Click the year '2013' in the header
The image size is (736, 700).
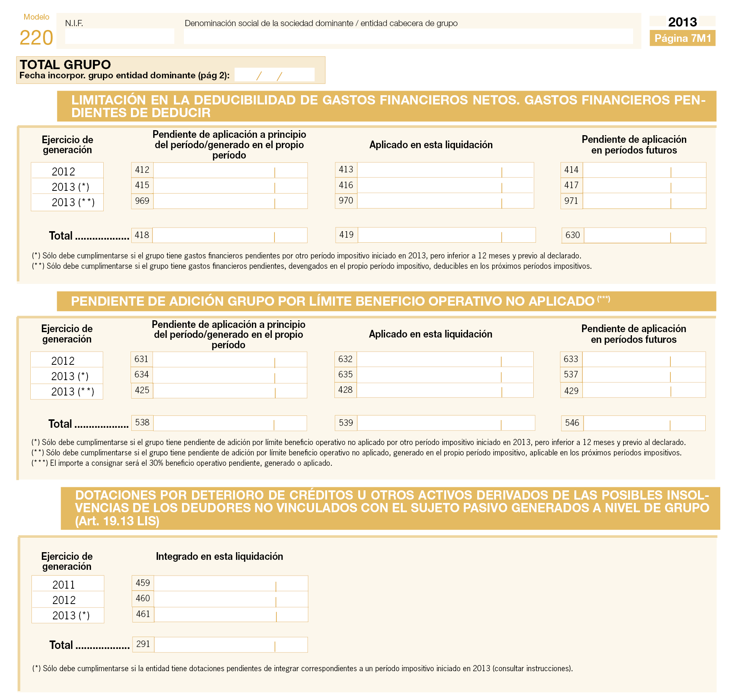point(682,22)
